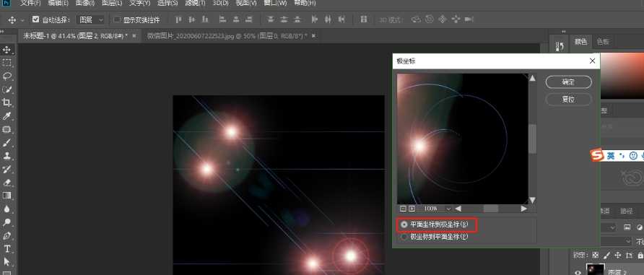This screenshot has height=275, width=644.
Task: Select the Eraser tool
Action: point(7,183)
